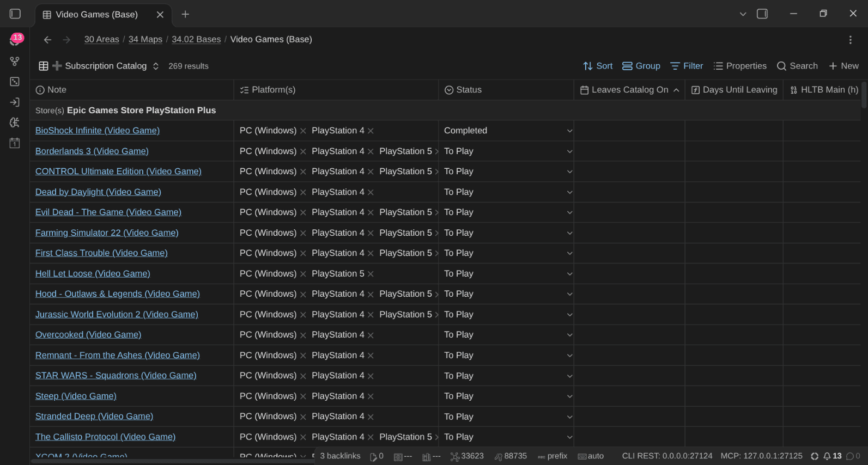Image resolution: width=868 pixels, height=465 pixels.
Task: Navigate back with the left arrow
Action: pos(47,40)
